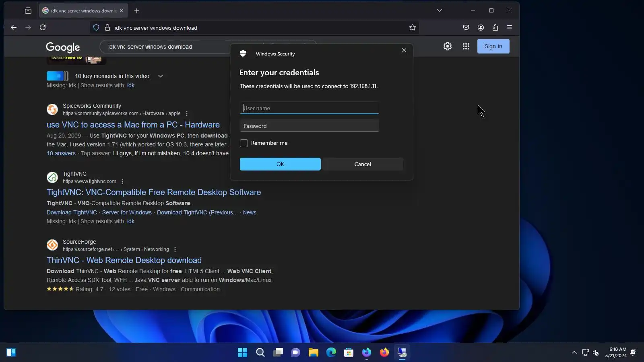This screenshot has height=362, width=644.
Task: Check the Remember me checkbox
Action: tap(244, 143)
